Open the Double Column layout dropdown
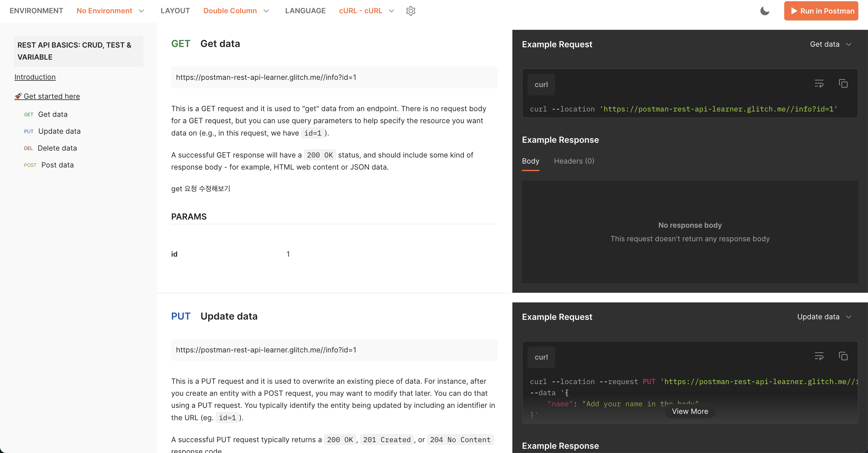This screenshot has width=868, height=453. [236, 11]
